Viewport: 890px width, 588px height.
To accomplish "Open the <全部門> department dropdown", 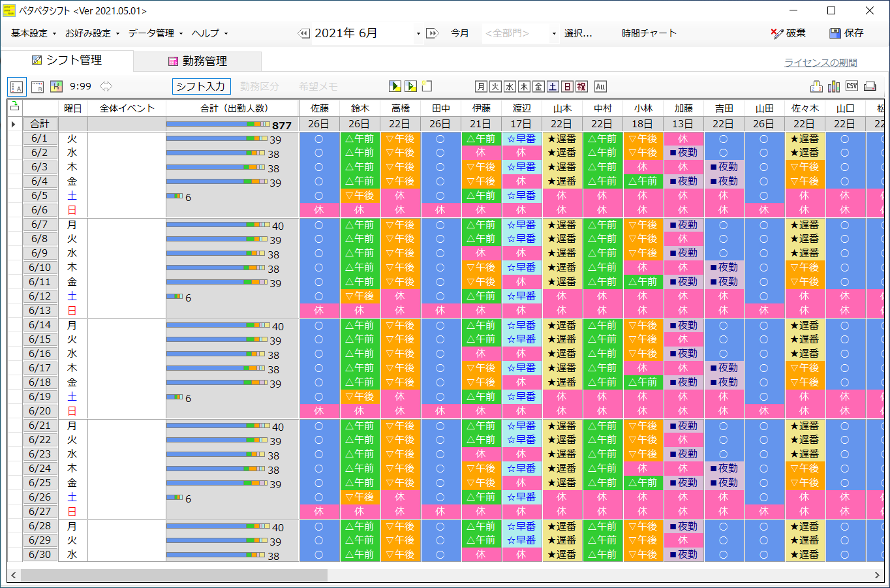I will point(554,33).
